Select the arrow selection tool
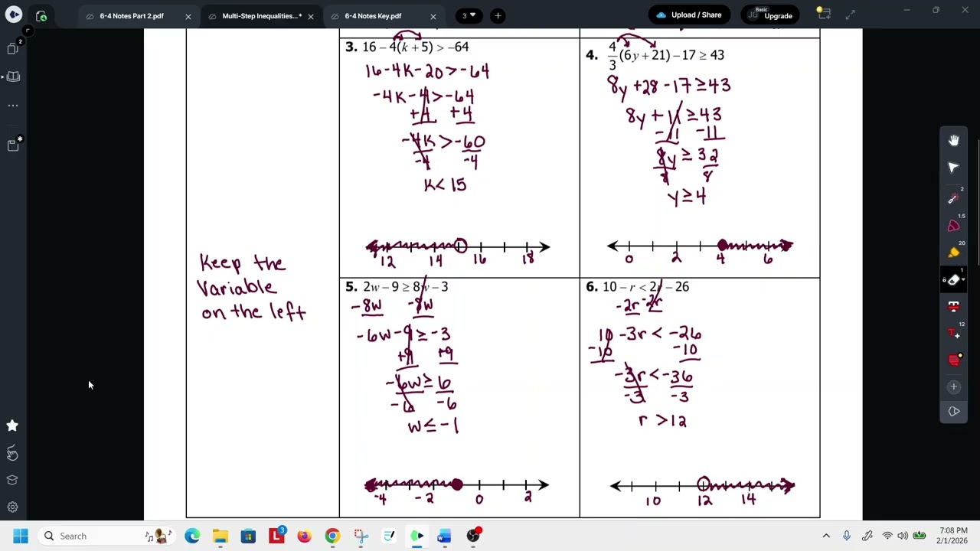 tap(953, 168)
